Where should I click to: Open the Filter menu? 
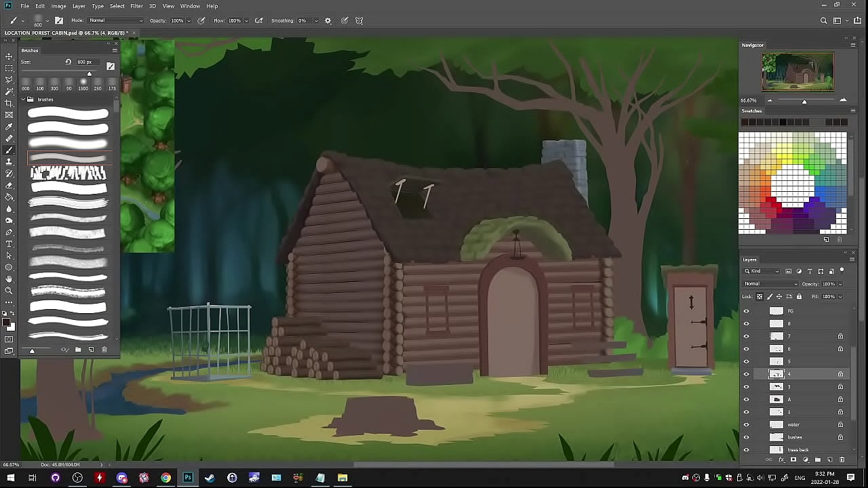(x=136, y=6)
